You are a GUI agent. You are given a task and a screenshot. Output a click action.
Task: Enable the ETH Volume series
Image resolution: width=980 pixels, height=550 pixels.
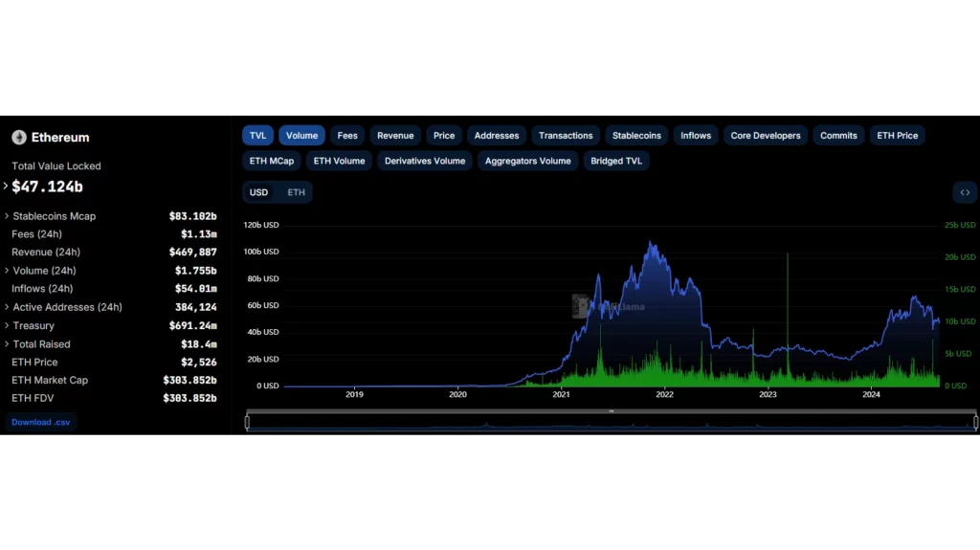click(x=339, y=162)
